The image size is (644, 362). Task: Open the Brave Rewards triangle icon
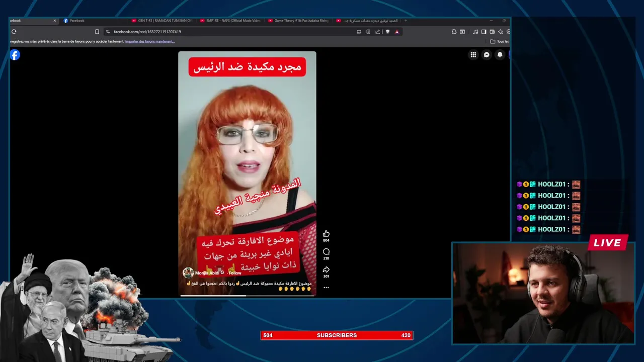[397, 32]
